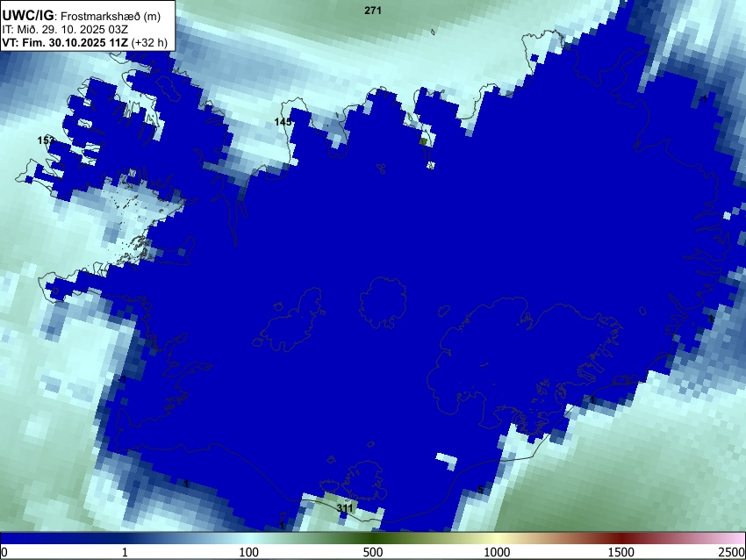Image resolution: width=746 pixels, height=560 pixels.
Task: Click the map value label "271"
Action: (x=373, y=11)
